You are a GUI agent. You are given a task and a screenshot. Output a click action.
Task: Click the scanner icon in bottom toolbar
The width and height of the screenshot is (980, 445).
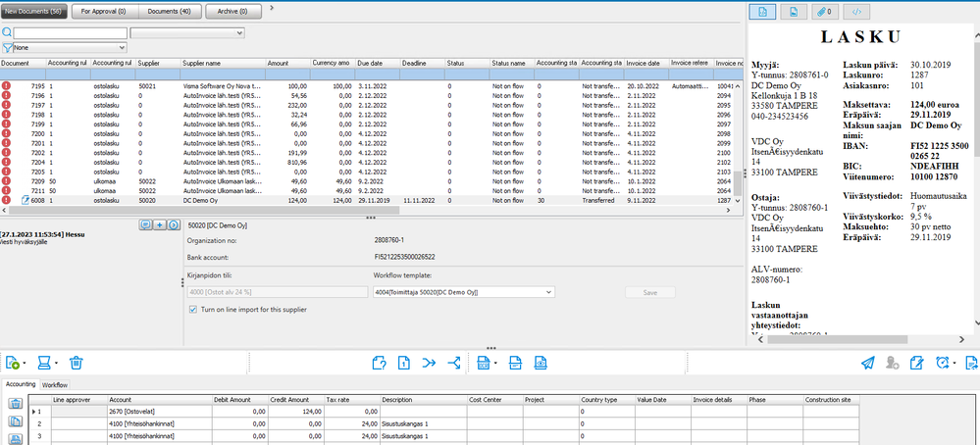(44, 363)
